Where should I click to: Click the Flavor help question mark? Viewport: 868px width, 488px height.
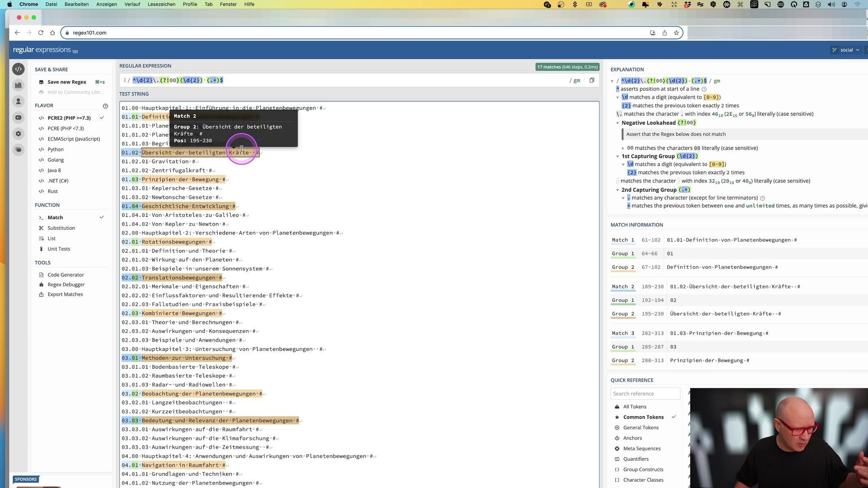[105, 106]
